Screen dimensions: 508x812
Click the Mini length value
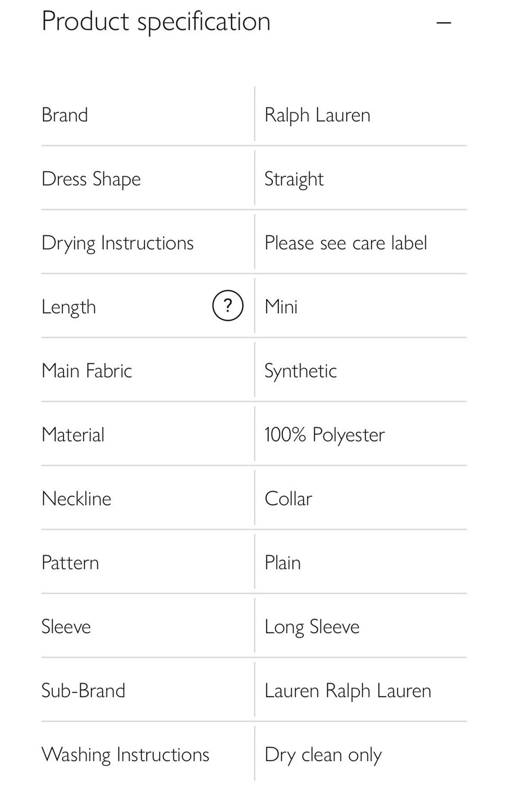281,307
